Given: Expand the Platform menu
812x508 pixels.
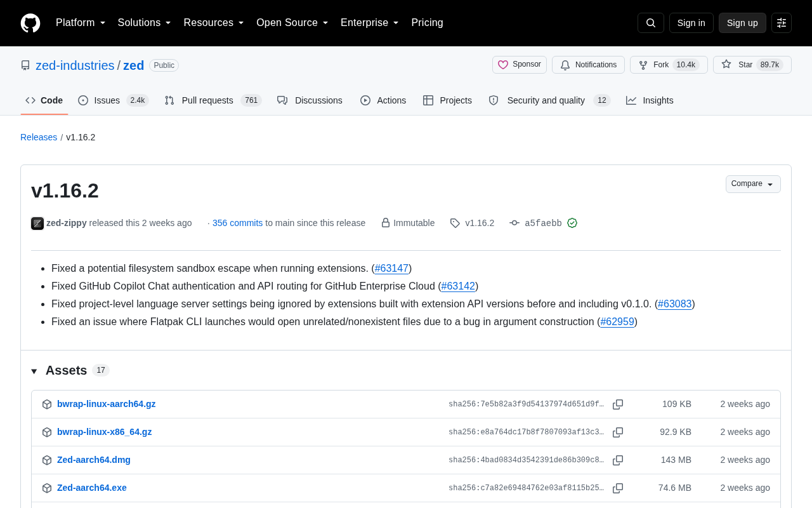Looking at the screenshot, I should tap(81, 23).
